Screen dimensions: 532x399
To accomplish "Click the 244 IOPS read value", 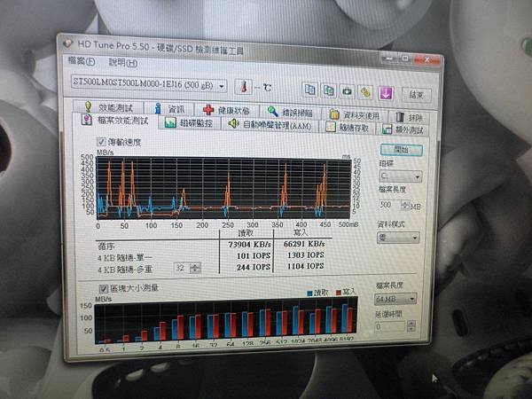I will click(253, 267).
